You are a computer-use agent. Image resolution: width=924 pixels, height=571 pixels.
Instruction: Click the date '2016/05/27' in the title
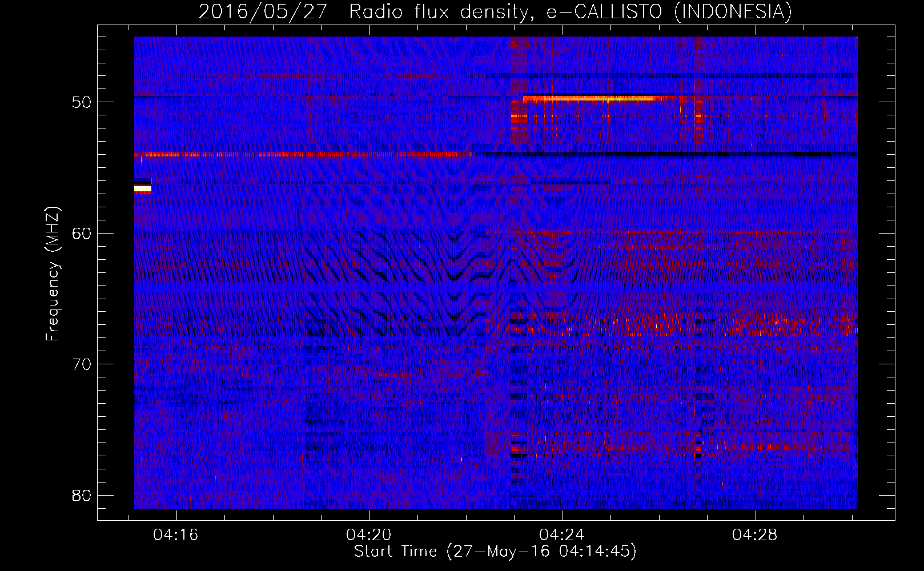[262, 11]
